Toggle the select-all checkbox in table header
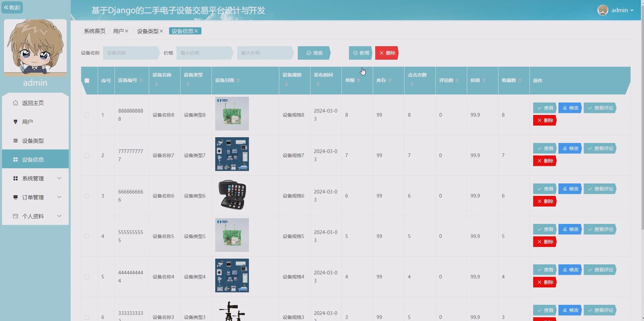Image resolution: width=644 pixels, height=321 pixels. [x=87, y=80]
